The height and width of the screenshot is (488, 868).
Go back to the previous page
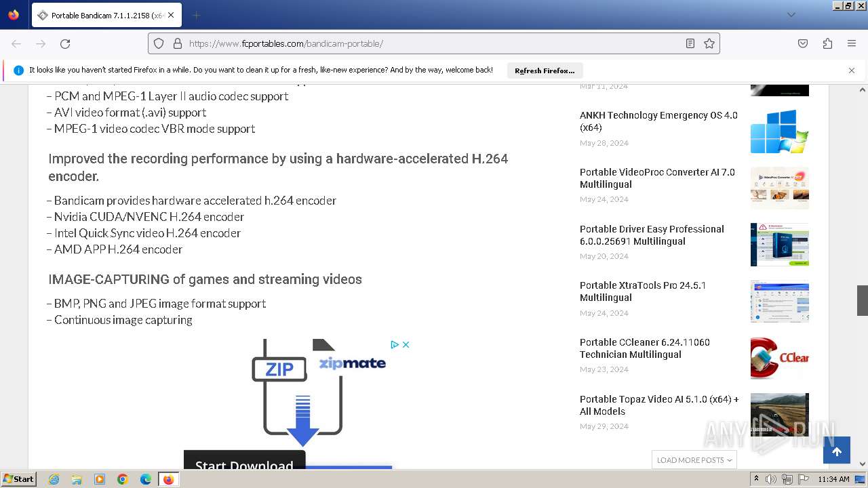(x=16, y=43)
